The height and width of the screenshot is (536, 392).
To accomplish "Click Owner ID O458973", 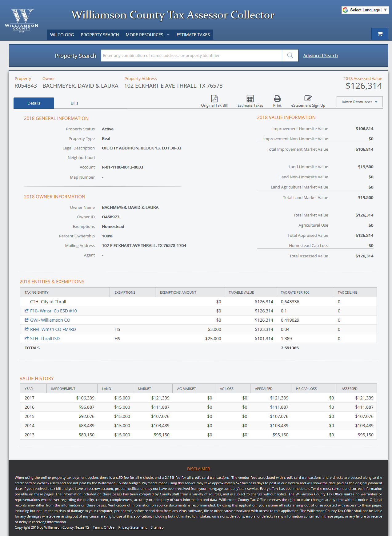I will tap(110, 217).
